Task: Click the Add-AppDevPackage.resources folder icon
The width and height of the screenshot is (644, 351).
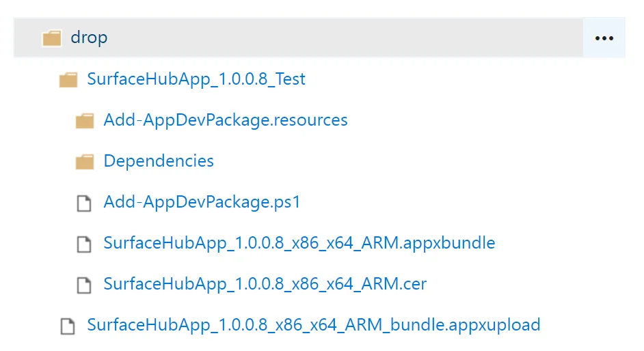Action: [x=85, y=121]
